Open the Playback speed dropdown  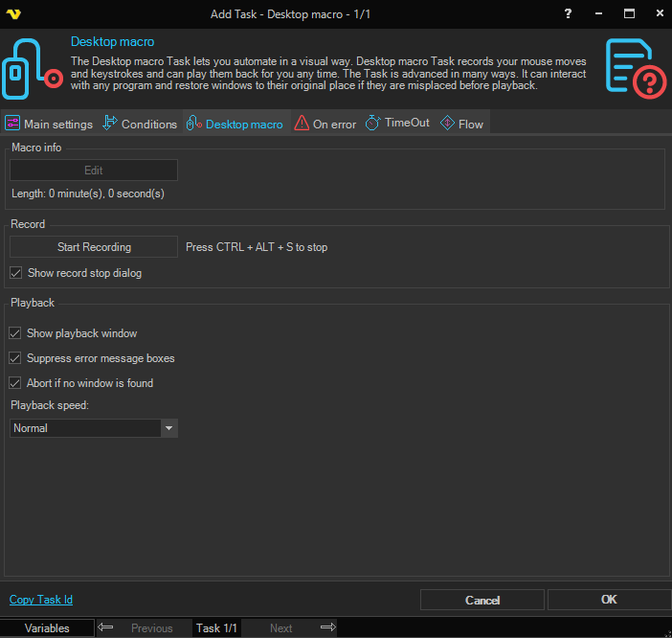(168, 428)
